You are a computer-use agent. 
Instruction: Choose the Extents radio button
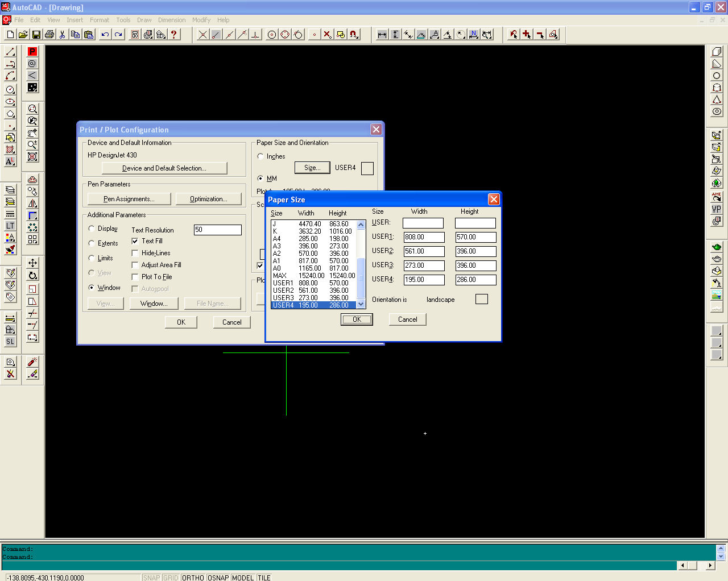(92, 243)
